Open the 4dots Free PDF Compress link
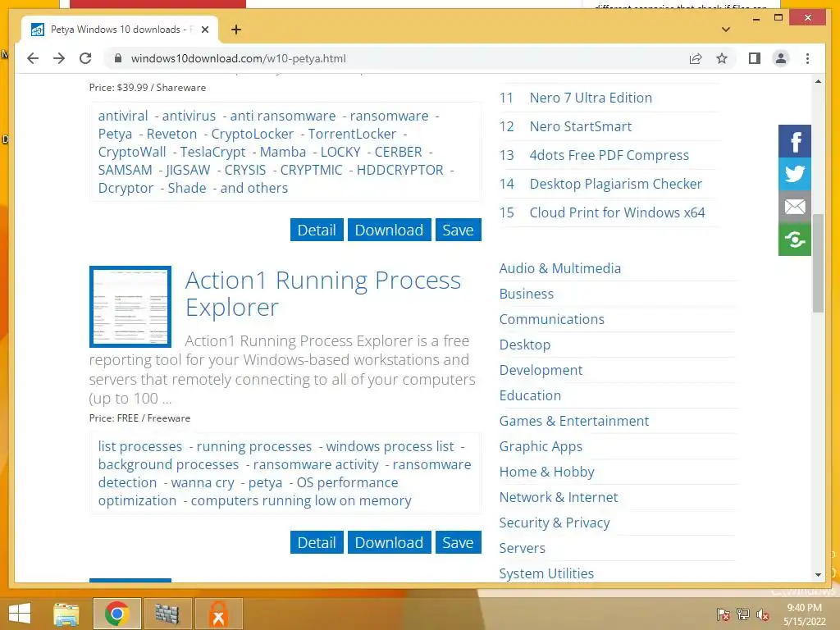The image size is (840, 630). (x=609, y=155)
